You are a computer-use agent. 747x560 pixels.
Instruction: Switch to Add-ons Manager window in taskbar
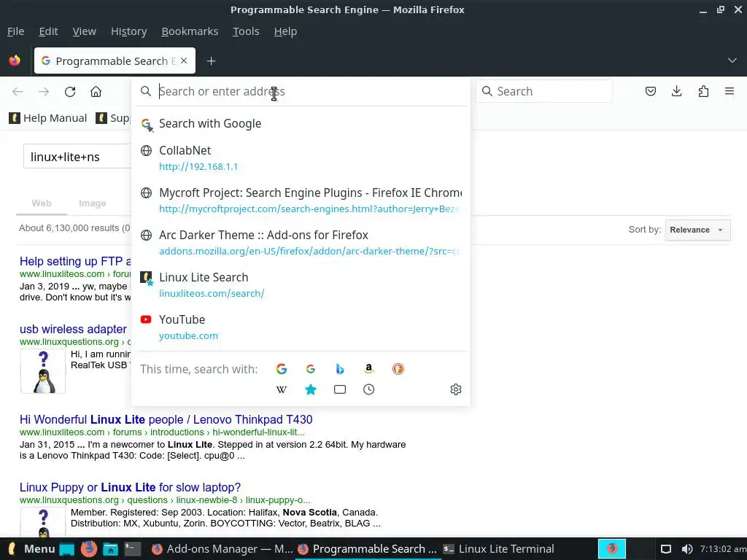point(222,549)
